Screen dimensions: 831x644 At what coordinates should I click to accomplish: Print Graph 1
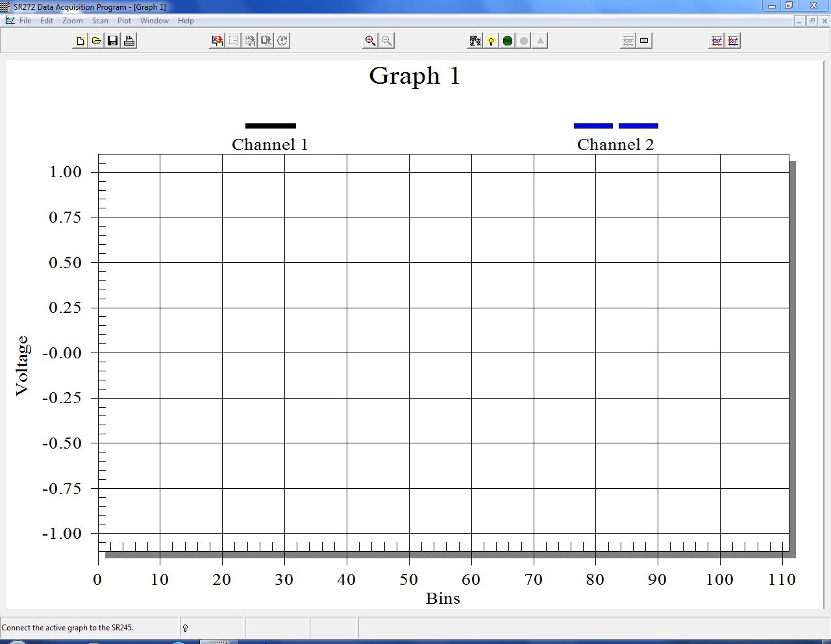[129, 40]
